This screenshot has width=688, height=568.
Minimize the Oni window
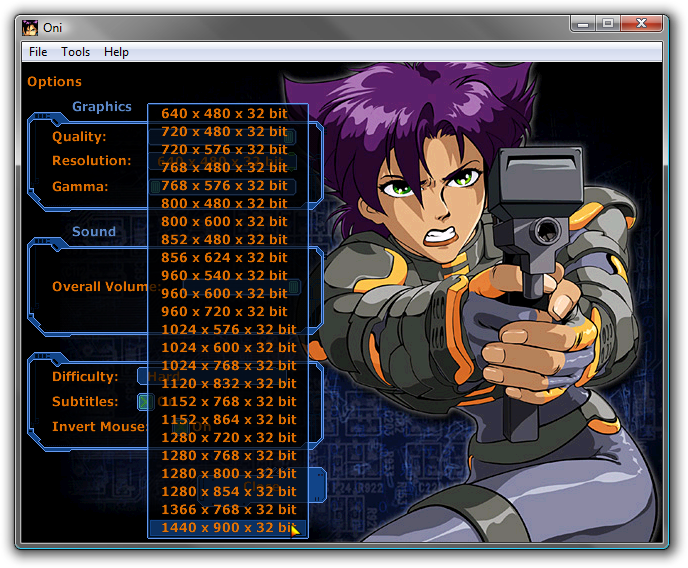point(583,23)
